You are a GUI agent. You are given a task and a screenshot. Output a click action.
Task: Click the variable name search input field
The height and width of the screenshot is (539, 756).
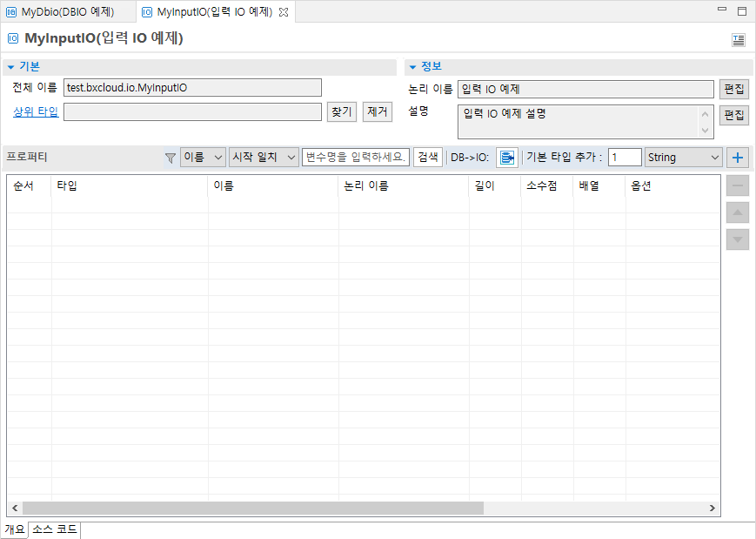click(x=356, y=158)
